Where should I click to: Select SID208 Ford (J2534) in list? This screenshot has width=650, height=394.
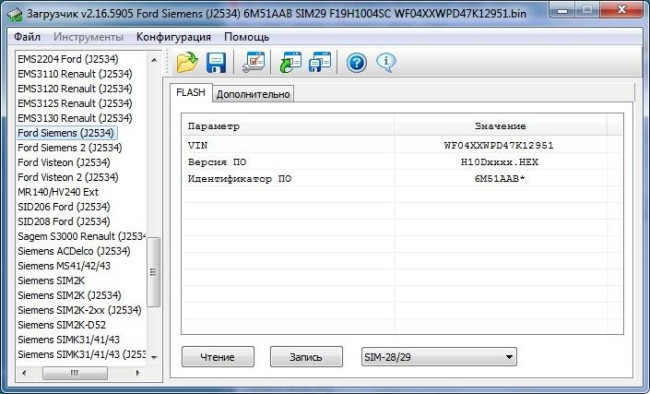[x=64, y=221]
